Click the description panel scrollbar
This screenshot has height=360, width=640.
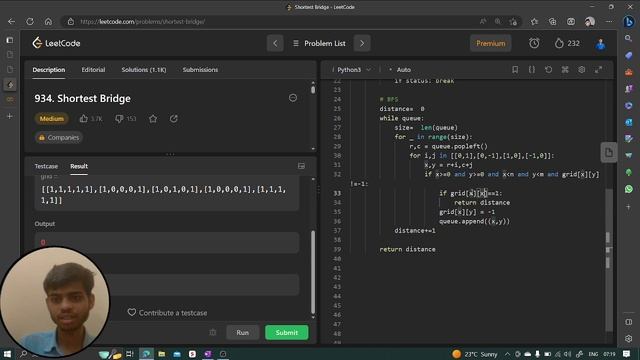[x=313, y=90]
